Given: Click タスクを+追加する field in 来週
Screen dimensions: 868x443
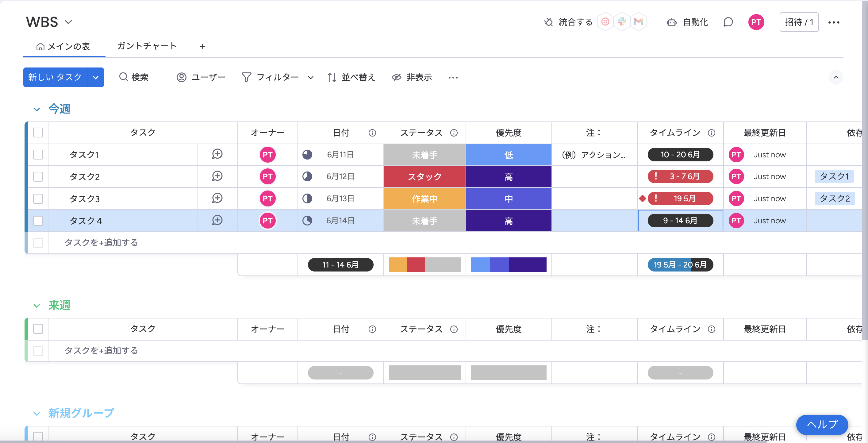Looking at the screenshot, I should point(101,351).
